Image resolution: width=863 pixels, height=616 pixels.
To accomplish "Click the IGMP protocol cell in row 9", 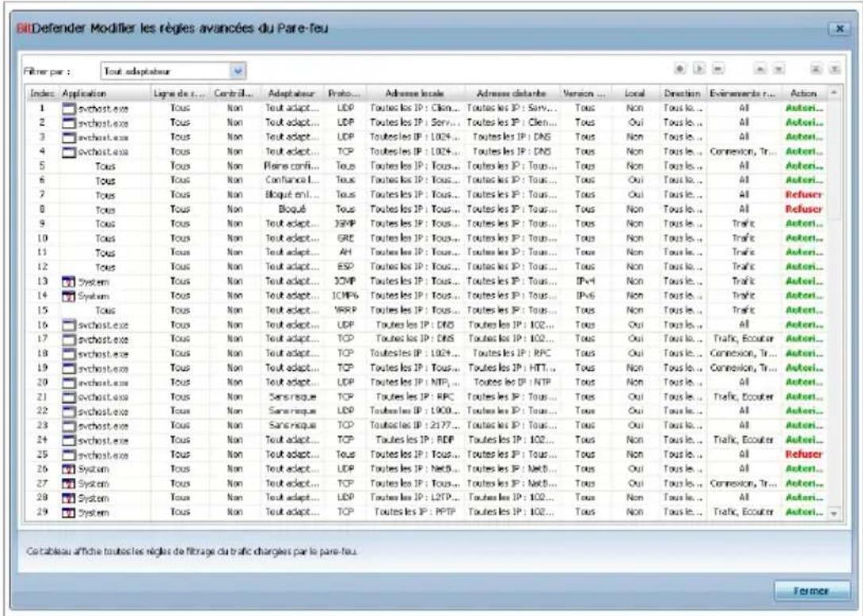I will click(345, 224).
